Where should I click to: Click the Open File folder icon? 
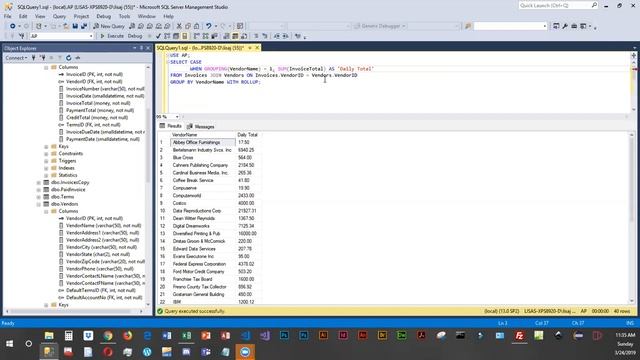click(66, 26)
